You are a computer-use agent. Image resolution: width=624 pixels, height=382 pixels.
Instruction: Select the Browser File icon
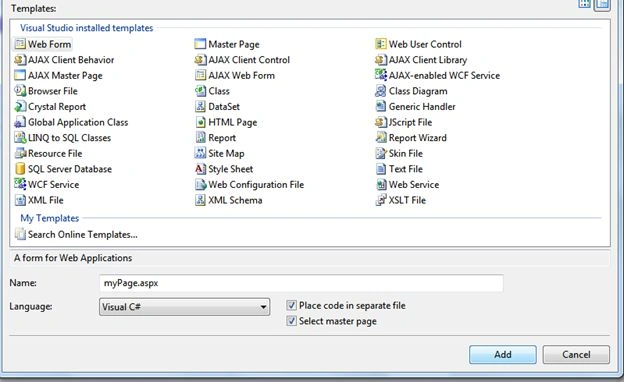tap(20, 91)
